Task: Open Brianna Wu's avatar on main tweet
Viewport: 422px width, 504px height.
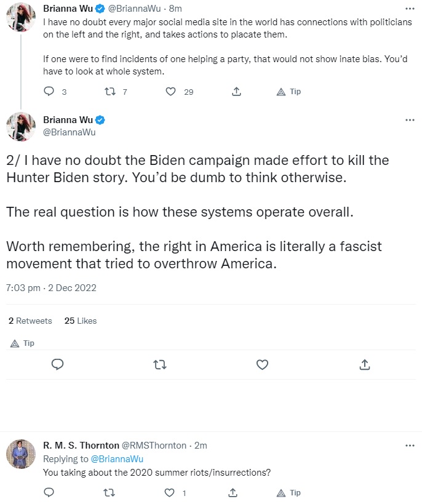Action: click(21, 127)
